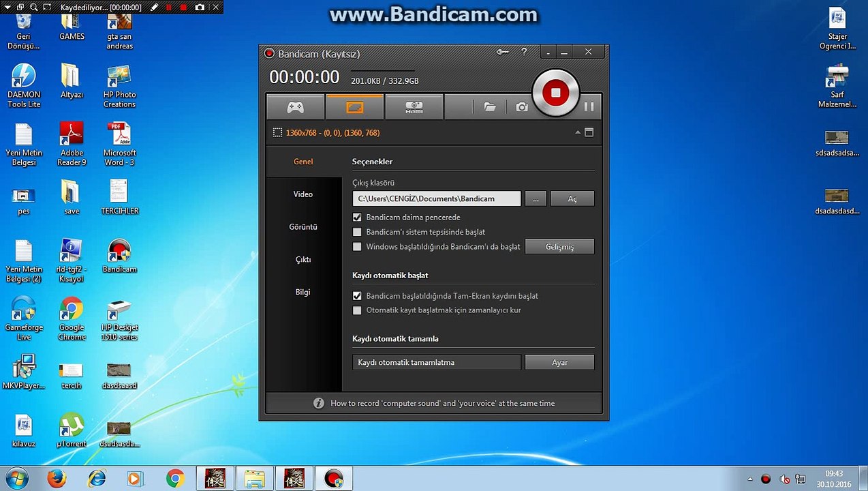
Task: Select the Bandicam desktop shortcut
Action: click(x=120, y=256)
